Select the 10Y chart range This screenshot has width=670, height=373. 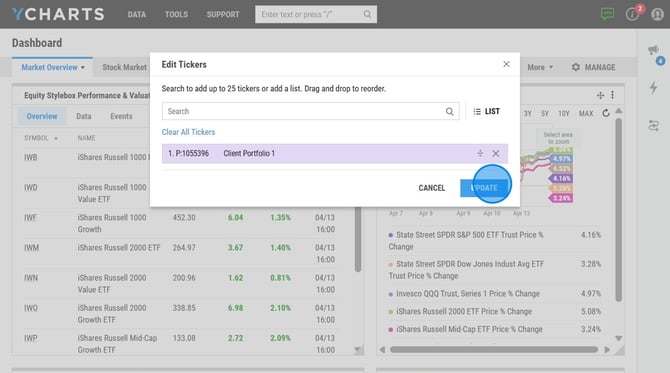[564, 114]
